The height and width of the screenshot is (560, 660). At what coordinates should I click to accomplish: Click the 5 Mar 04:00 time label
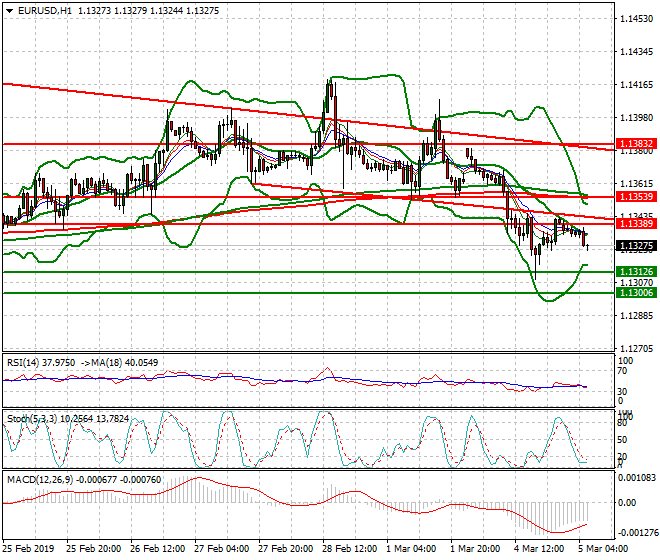tap(603, 549)
